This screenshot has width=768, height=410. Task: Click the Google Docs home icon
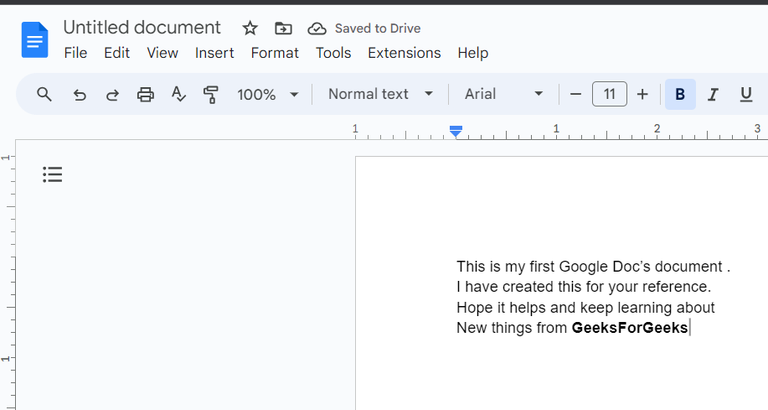tap(35, 40)
